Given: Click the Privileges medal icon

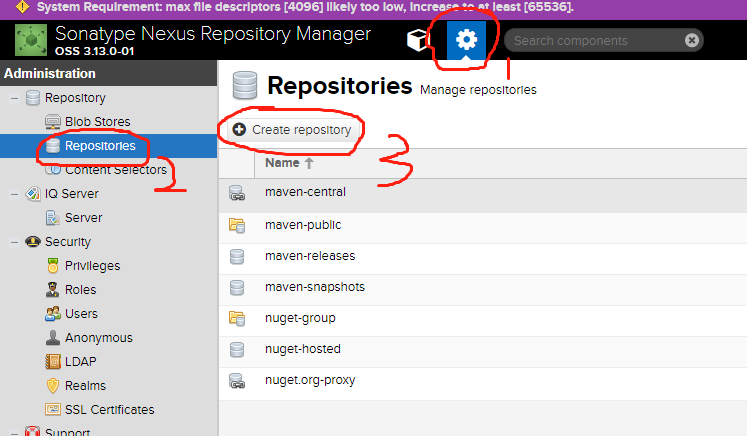Looking at the screenshot, I should tap(53, 265).
